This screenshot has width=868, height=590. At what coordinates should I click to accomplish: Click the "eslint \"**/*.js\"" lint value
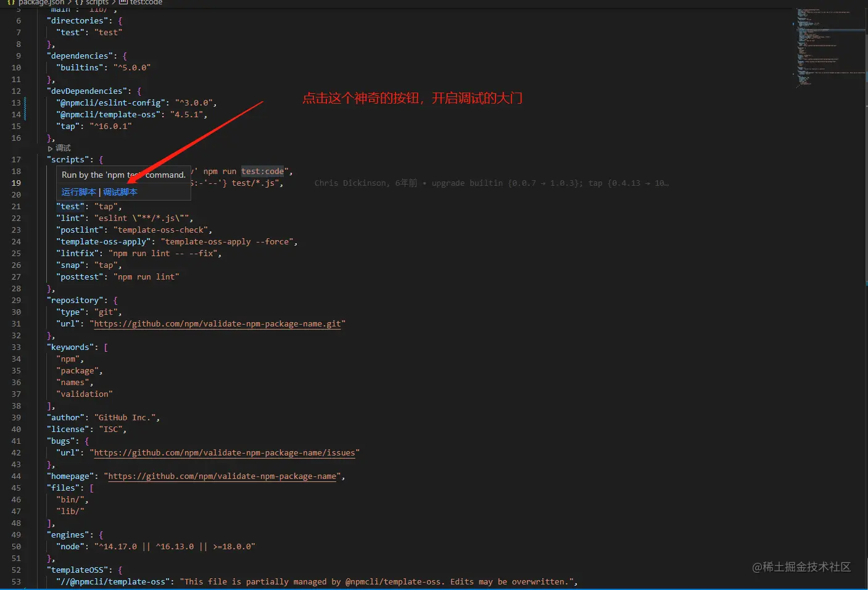[144, 218]
